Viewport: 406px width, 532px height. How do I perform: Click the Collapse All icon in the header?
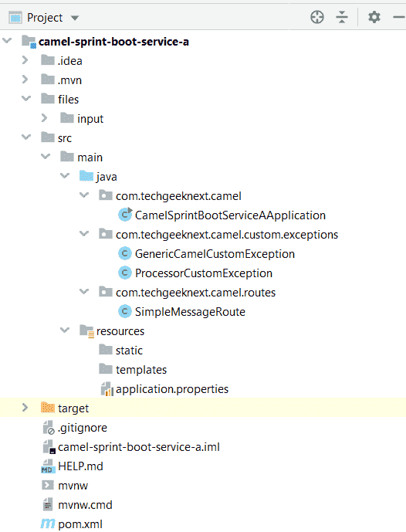[x=342, y=17]
